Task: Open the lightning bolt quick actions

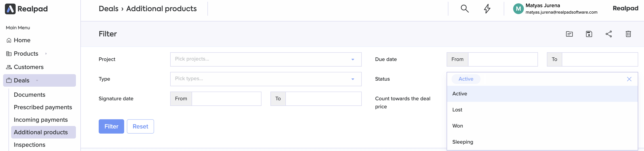Action: click(487, 9)
